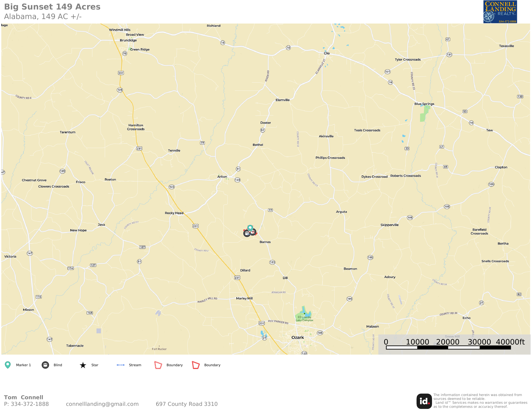This screenshot has height=411, width=532.
Task: Click the Blind legend icon
Action: coord(45,365)
